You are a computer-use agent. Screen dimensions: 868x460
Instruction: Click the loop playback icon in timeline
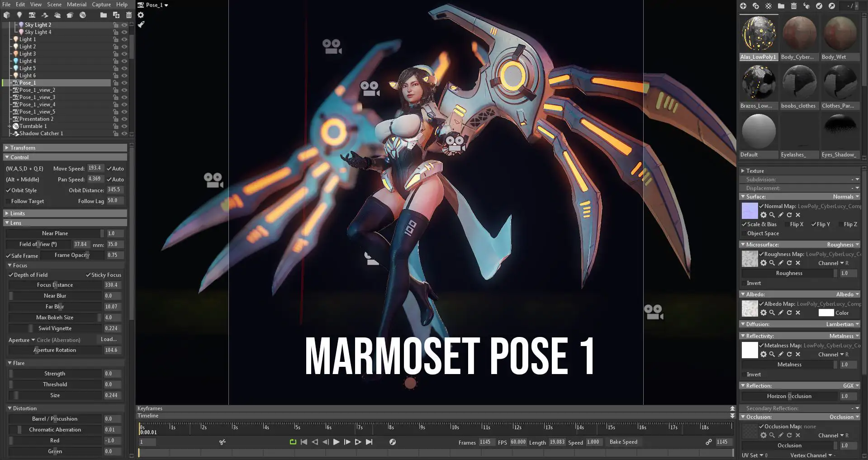pyautogui.click(x=293, y=442)
